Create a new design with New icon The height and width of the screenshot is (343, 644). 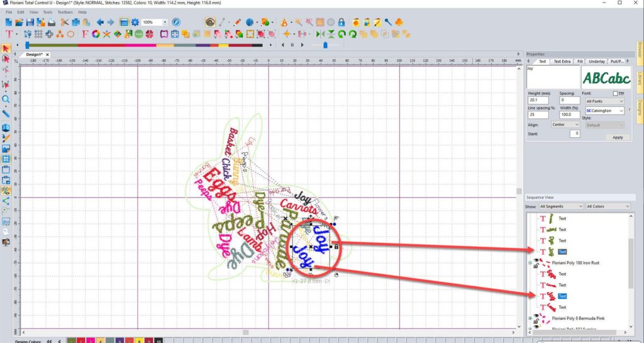point(9,22)
